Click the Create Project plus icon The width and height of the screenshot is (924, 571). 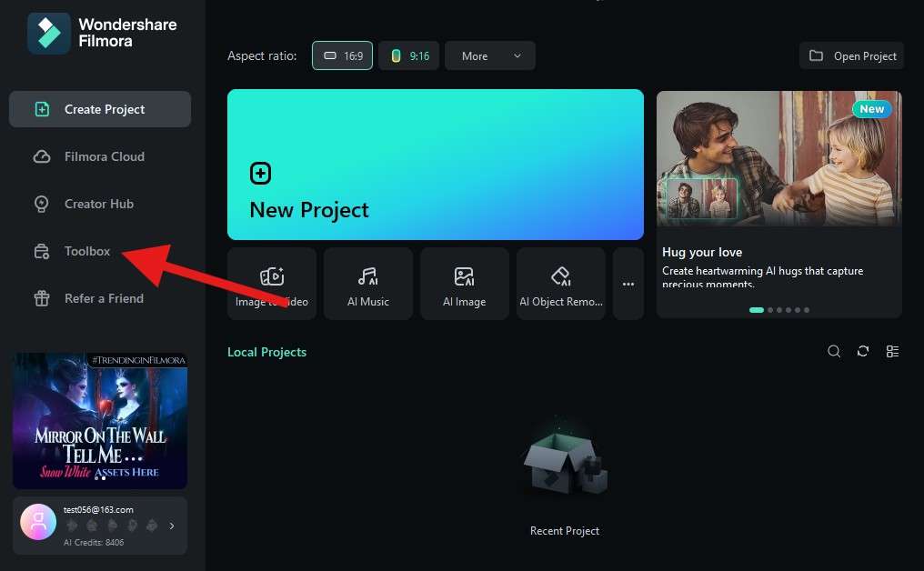coord(42,109)
